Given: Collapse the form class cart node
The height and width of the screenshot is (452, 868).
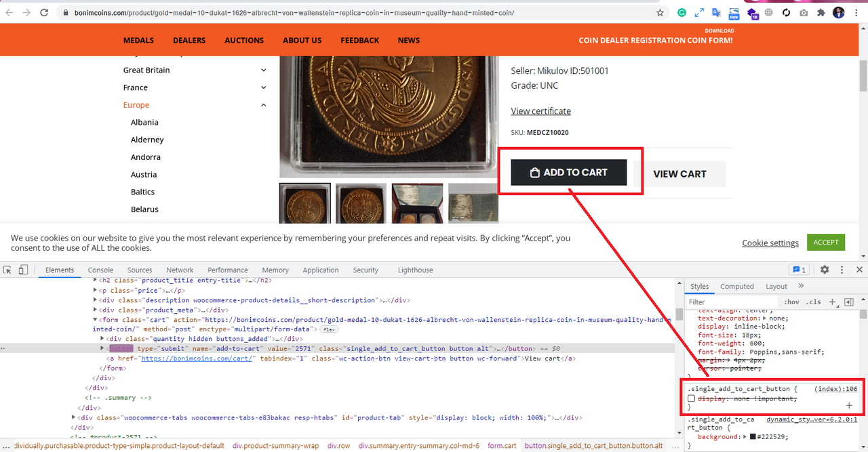Looking at the screenshot, I should coord(96,320).
